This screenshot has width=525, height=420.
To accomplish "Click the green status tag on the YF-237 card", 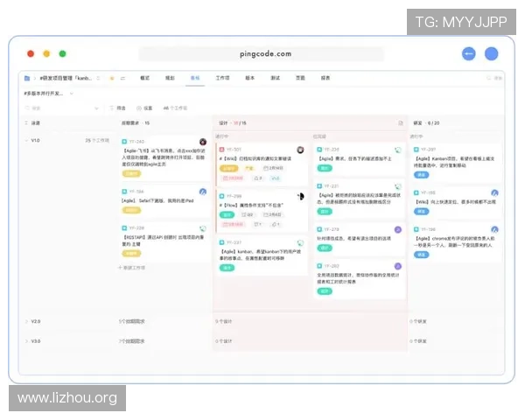I will (x=227, y=268).
